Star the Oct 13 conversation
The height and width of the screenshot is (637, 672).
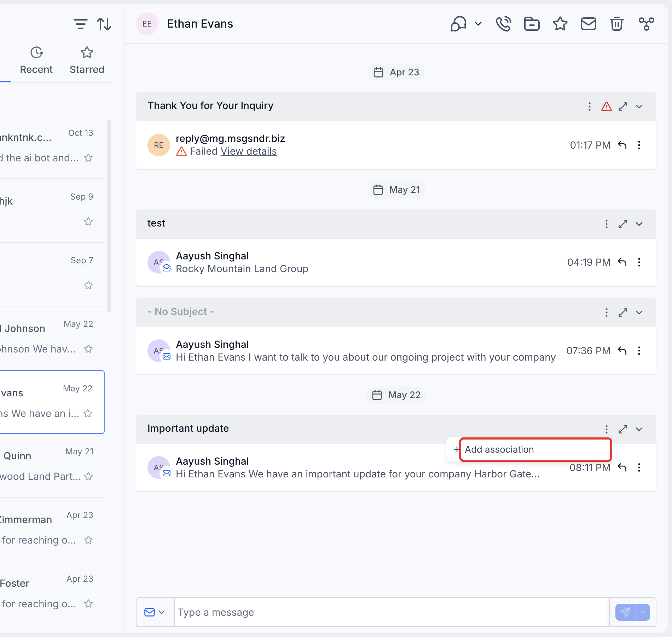[88, 158]
